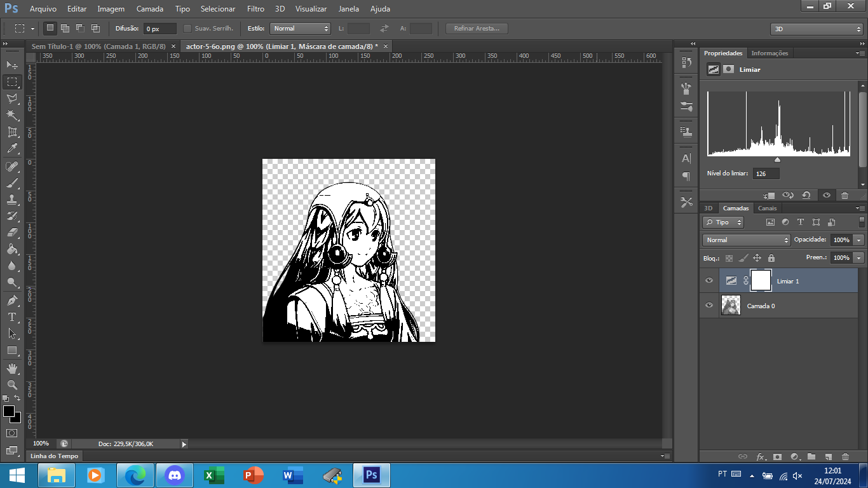This screenshot has width=868, height=488.
Task: Select the Zoom tool
Action: [12, 385]
